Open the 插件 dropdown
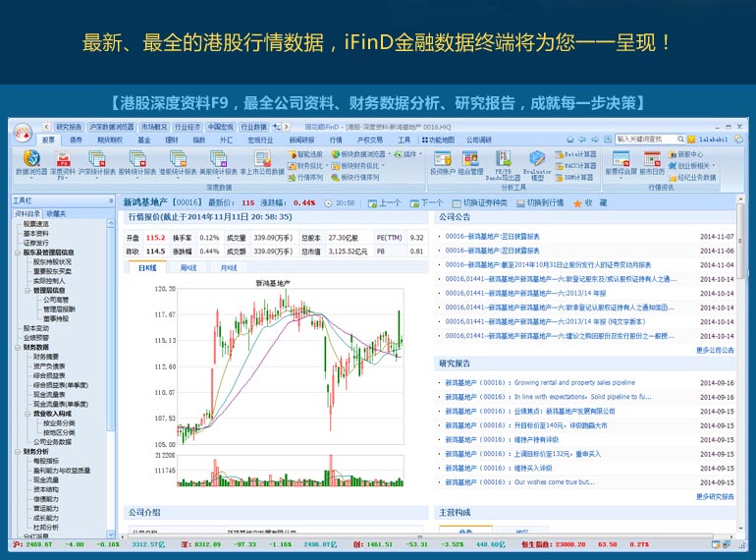Viewport: 756px width, 560px height. [407, 154]
